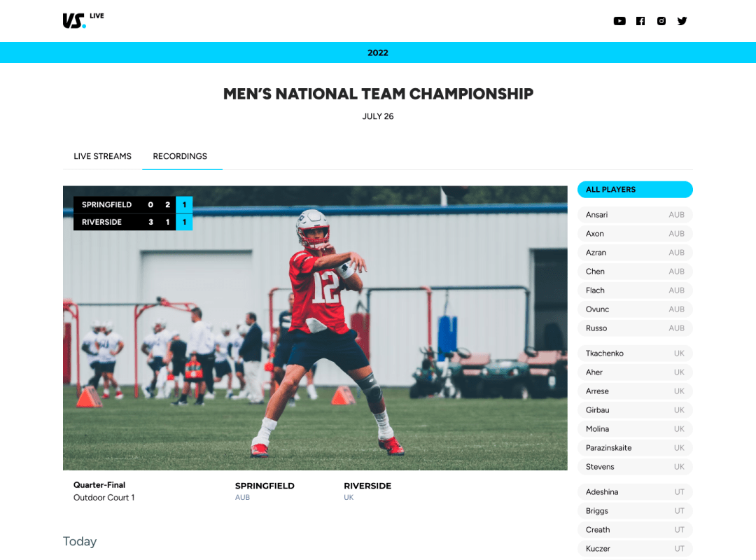Viewport: 756px width, 560px height.
Task: Select player Russo from AUB
Action: [x=635, y=328]
